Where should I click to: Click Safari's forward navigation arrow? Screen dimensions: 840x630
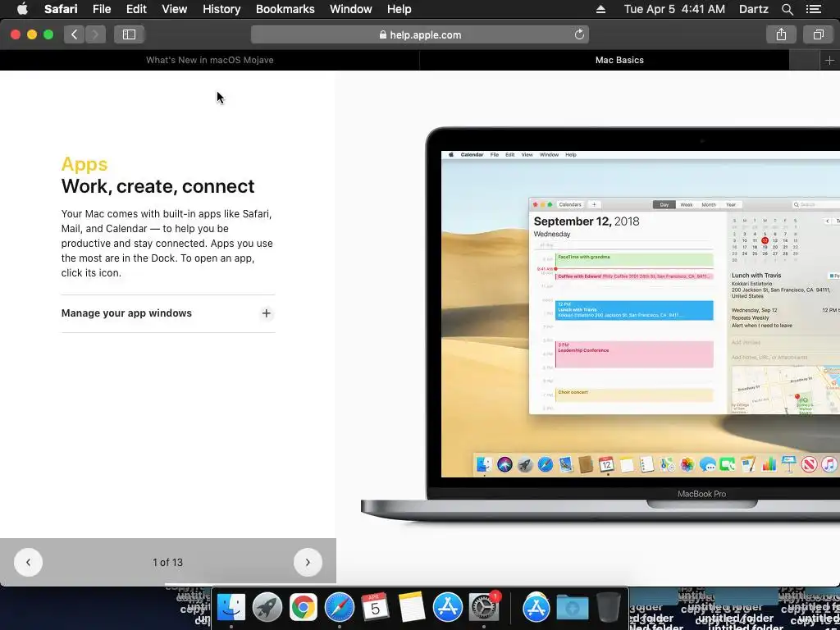click(95, 34)
